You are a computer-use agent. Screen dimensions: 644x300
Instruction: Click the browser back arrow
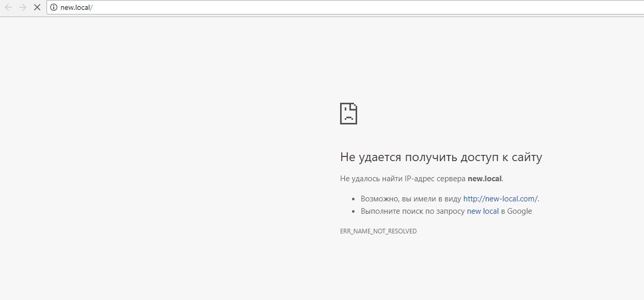8,7
